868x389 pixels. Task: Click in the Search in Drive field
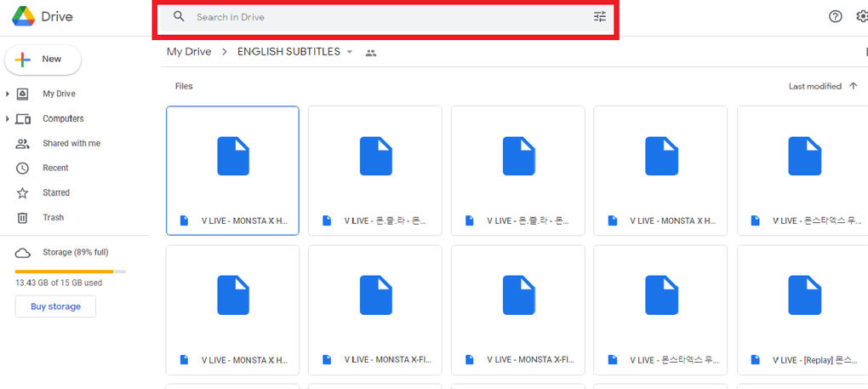click(x=383, y=17)
